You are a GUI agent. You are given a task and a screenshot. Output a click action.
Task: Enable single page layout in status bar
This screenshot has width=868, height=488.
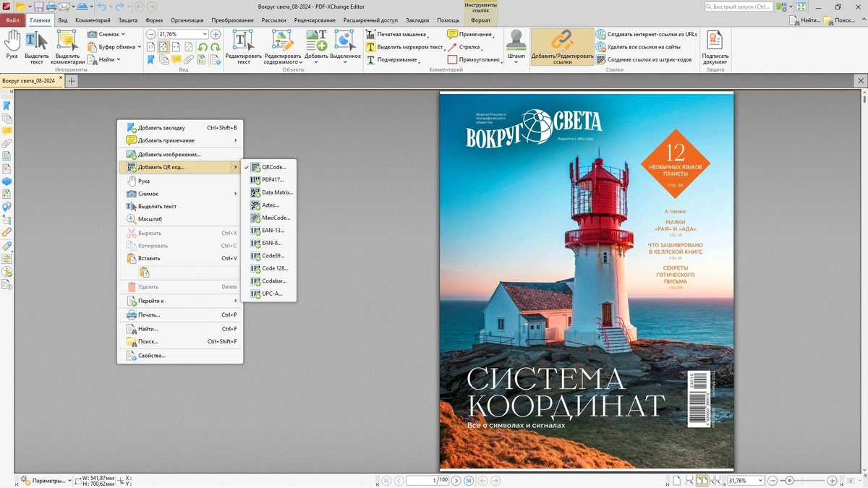tap(676, 481)
